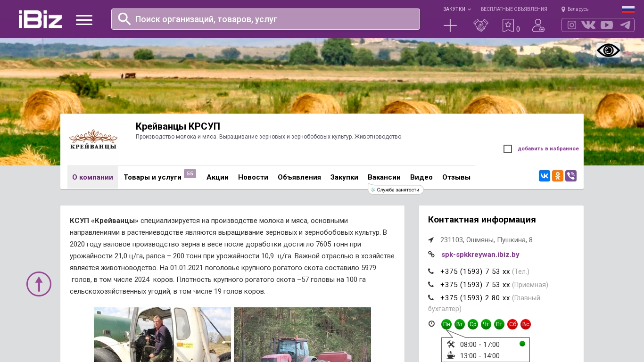
Task: Reveal the Приемная phone number
Action: coord(475,285)
